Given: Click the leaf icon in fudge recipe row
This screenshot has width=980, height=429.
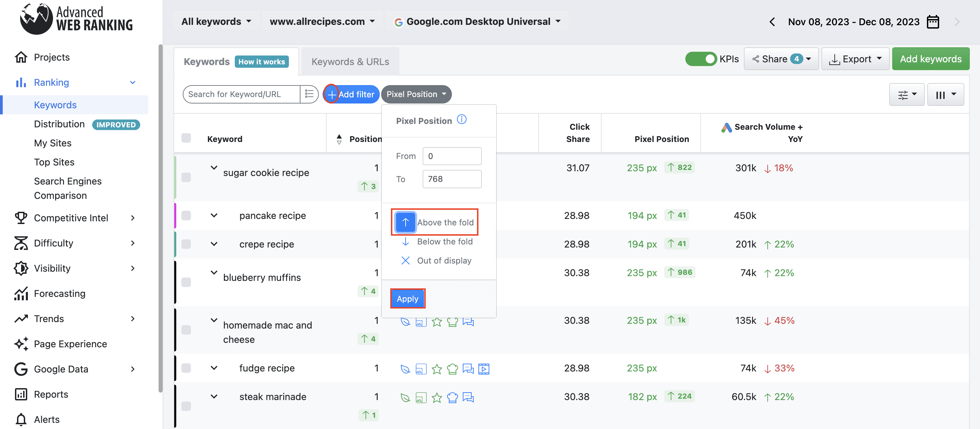Looking at the screenshot, I should [405, 368].
